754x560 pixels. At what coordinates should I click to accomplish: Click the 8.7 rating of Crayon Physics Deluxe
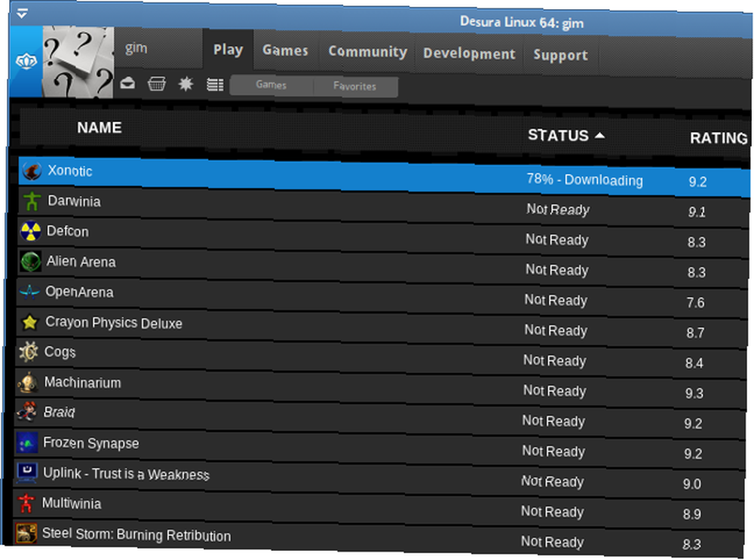tap(695, 333)
